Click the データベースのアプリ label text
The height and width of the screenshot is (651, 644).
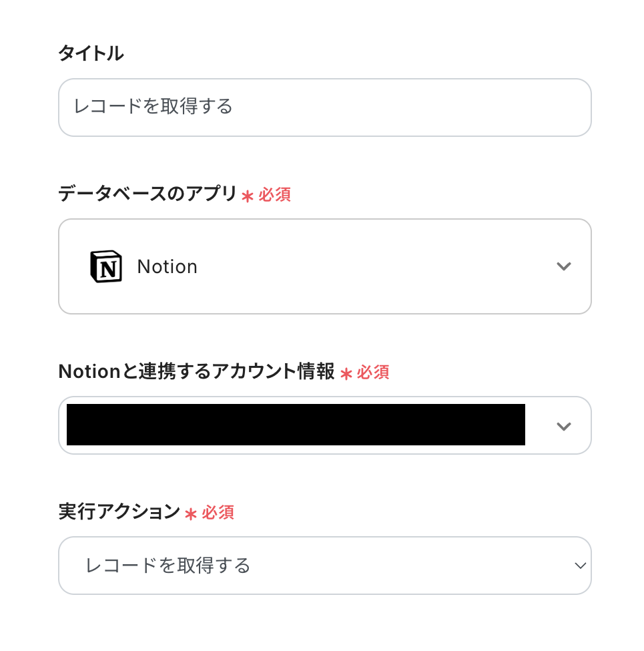point(147,194)
